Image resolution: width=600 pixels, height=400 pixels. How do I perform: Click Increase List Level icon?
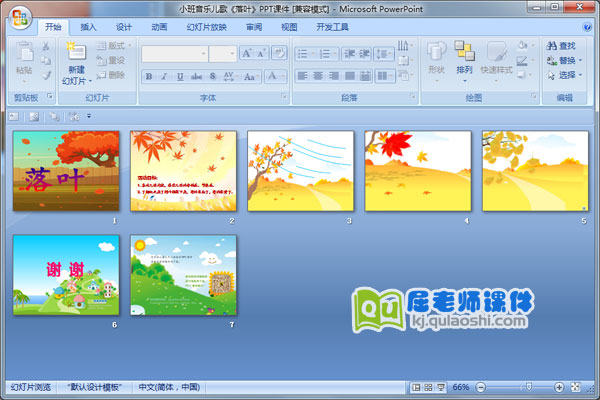pyautogui.click(x=364, y=54)
